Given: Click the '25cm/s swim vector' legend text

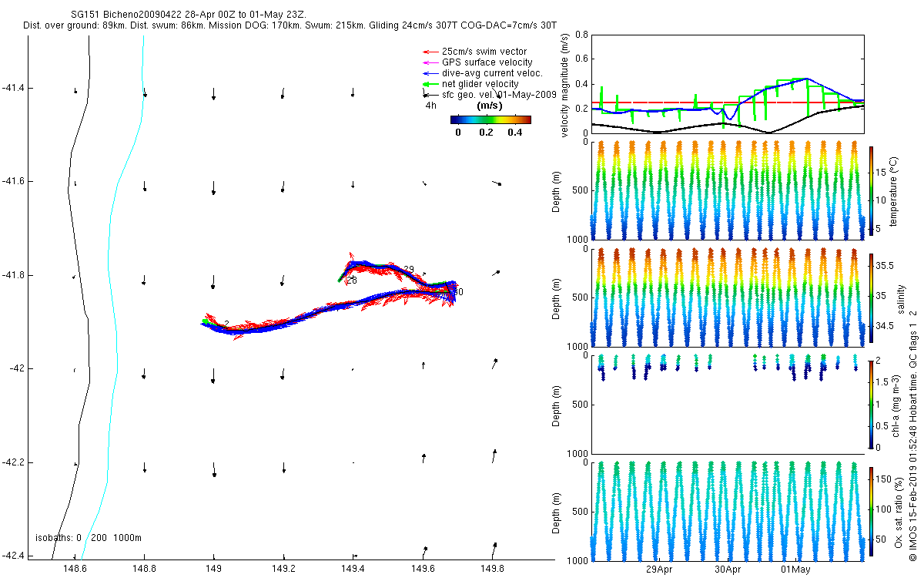Looking at the screenshot, I should (x=484, y=51).
